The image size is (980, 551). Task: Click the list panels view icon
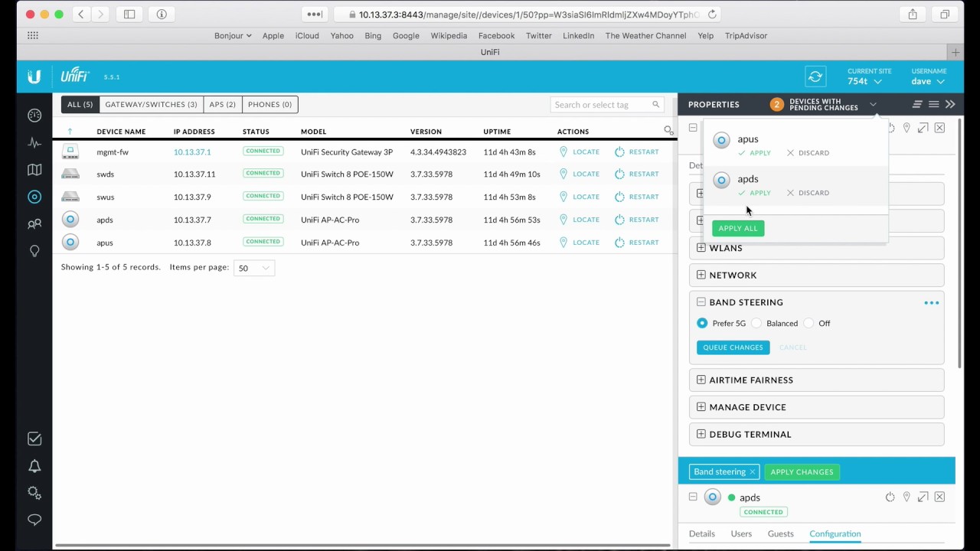(933, 104)
